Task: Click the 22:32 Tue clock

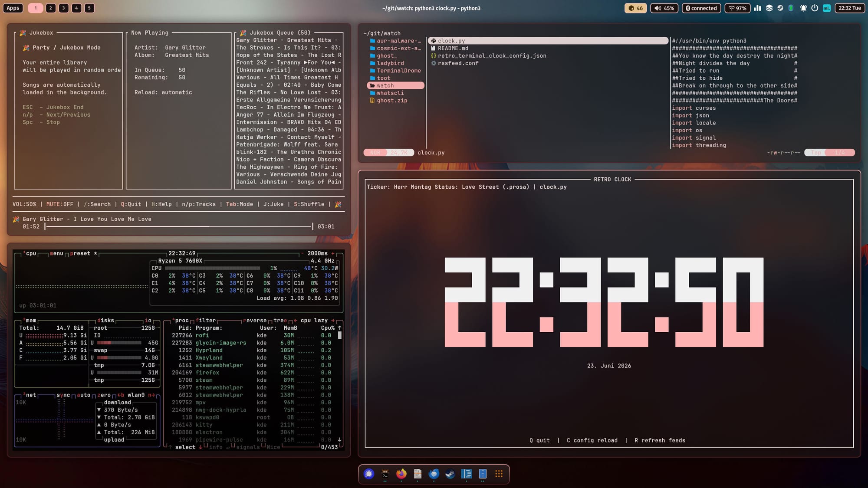Action: coord(850,8)
